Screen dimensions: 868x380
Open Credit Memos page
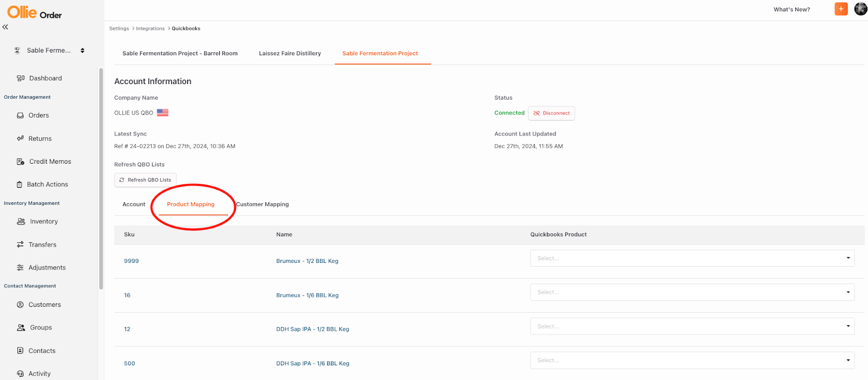pos(50,162)
